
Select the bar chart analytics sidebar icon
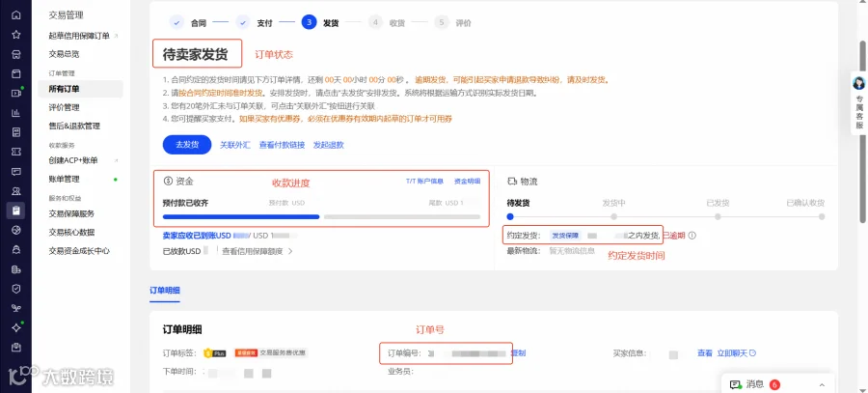point(16,113)
